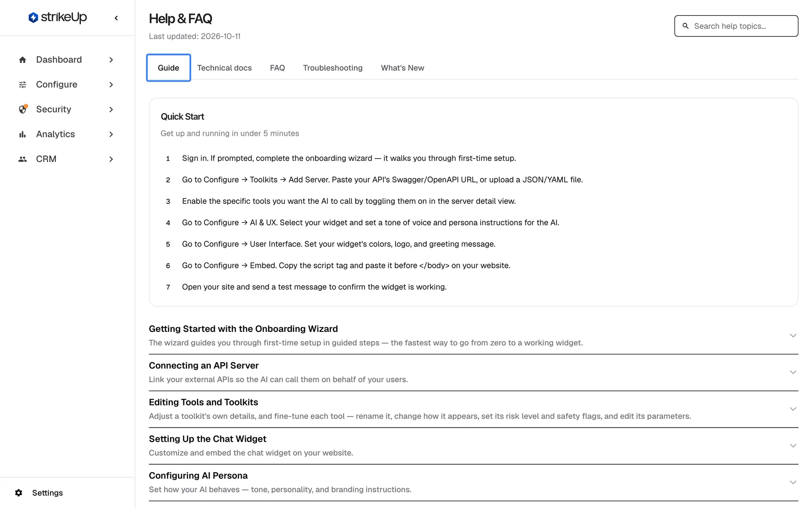812x508 pixels.
Task: Open the FAQ tab
Action: 277,68
